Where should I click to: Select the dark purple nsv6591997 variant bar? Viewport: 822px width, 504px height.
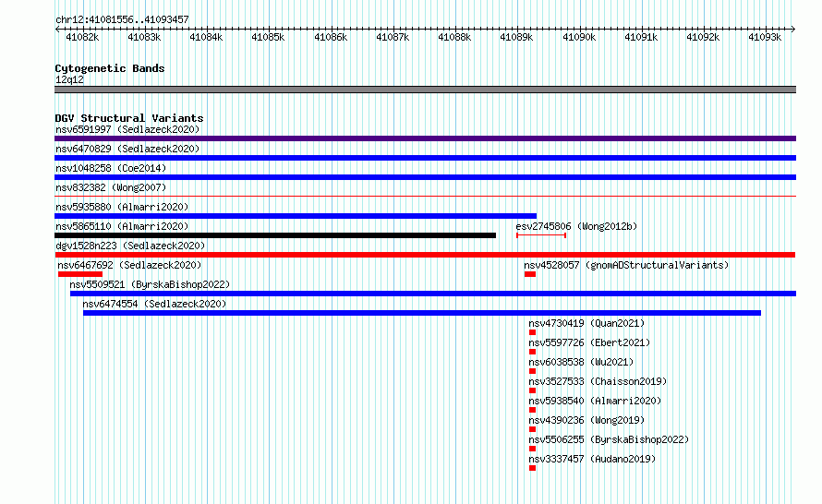coord(425,138)
